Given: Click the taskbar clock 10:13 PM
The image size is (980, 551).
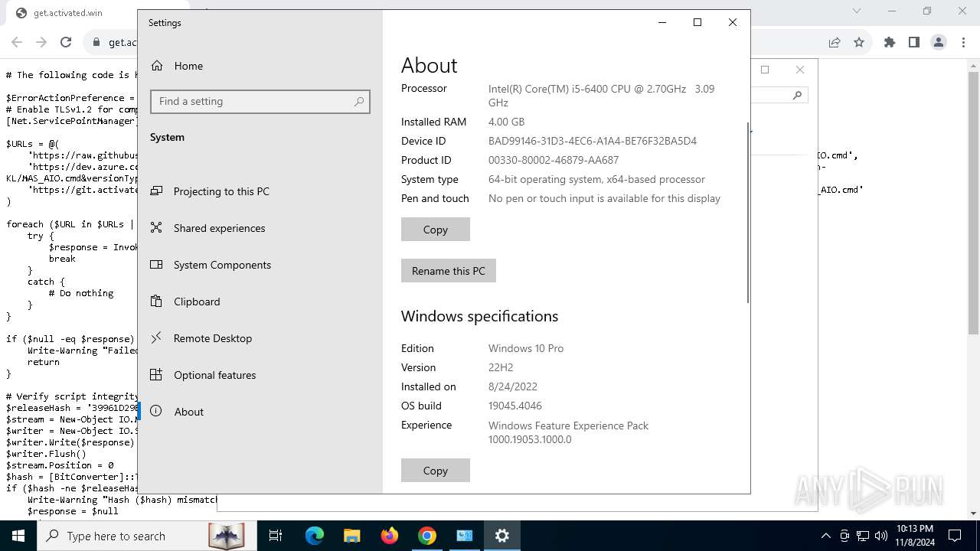Looking at the screenshot, I should [914, 536].
